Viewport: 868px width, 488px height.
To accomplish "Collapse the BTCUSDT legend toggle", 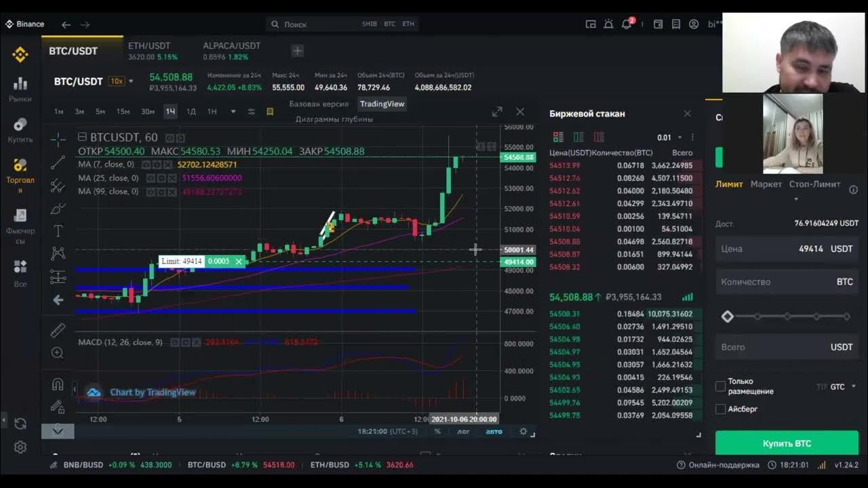I will click(82, 138).
